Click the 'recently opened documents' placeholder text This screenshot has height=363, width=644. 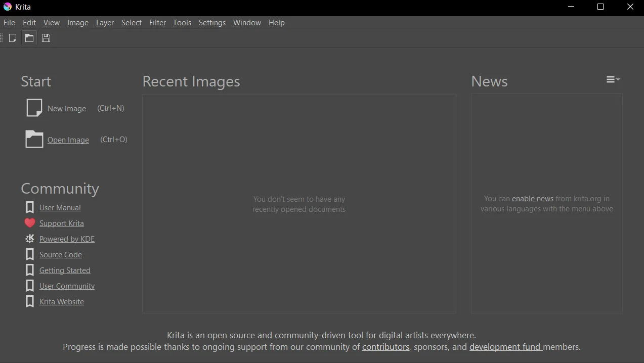pos(299,209)
